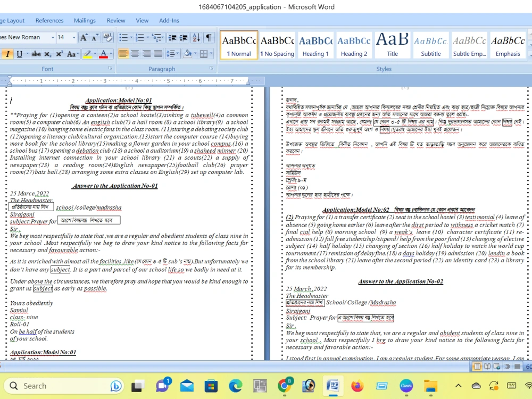Open the Change Case dropdown
532x399 pixels.
point(72,54)
